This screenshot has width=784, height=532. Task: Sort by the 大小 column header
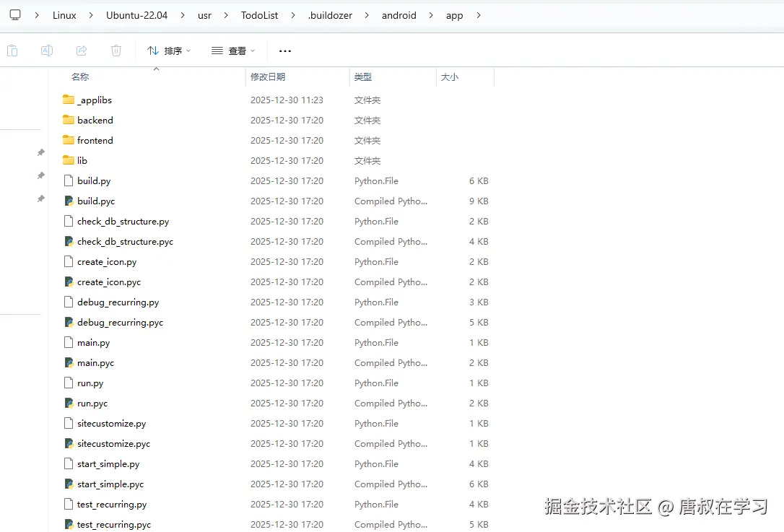point(450,77)
